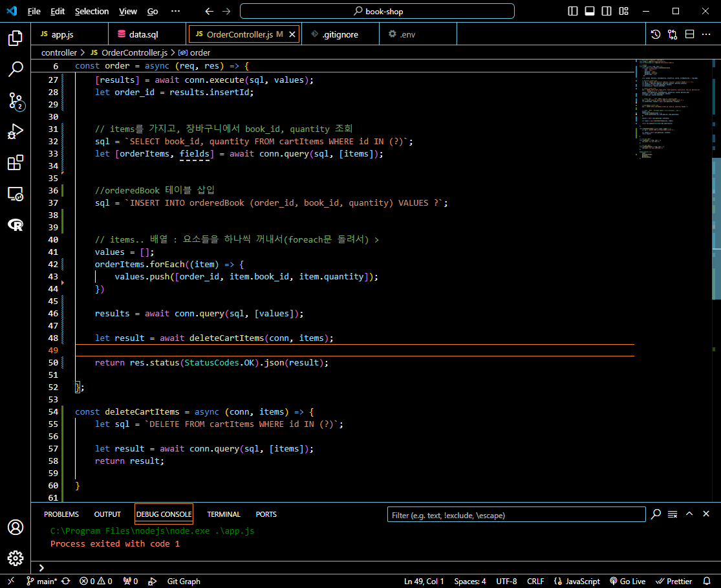Click the book-shop command center search box
Image resolution: width=721 pixels, height=588 pixels.
tap(377, 12)
